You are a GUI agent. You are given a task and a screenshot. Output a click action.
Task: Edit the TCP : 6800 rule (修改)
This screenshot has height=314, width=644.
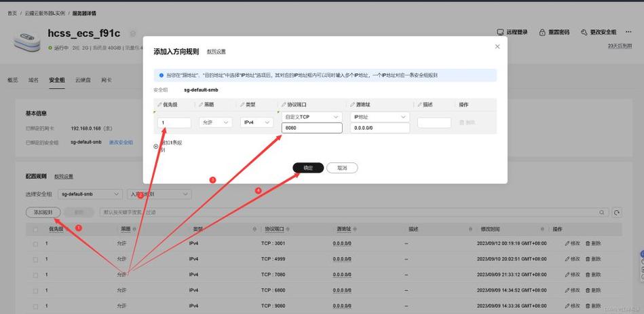573,290
